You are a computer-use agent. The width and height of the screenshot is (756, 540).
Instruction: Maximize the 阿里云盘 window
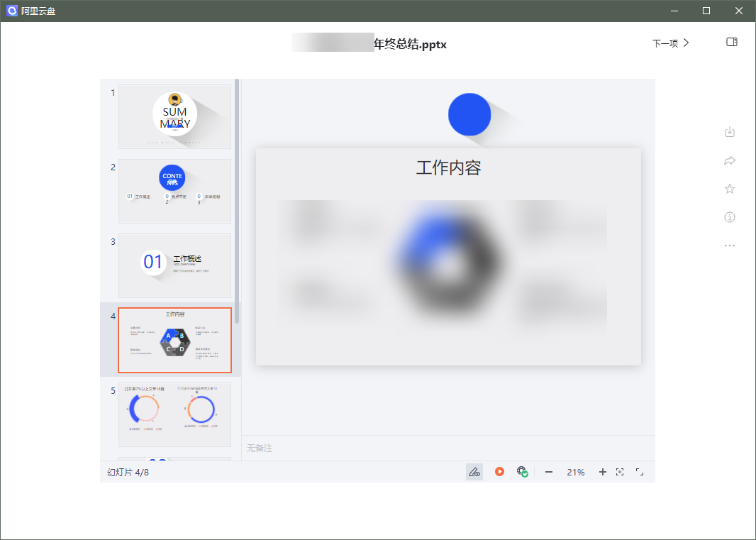706,11
